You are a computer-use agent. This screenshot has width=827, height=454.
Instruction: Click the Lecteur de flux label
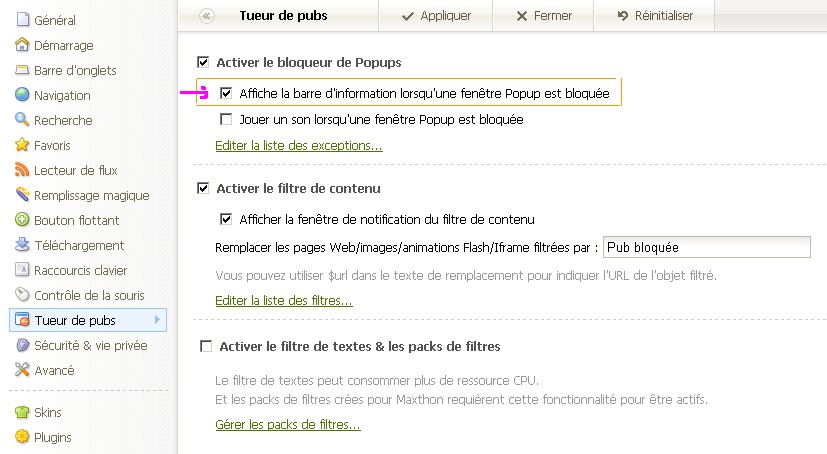point(76,170)
